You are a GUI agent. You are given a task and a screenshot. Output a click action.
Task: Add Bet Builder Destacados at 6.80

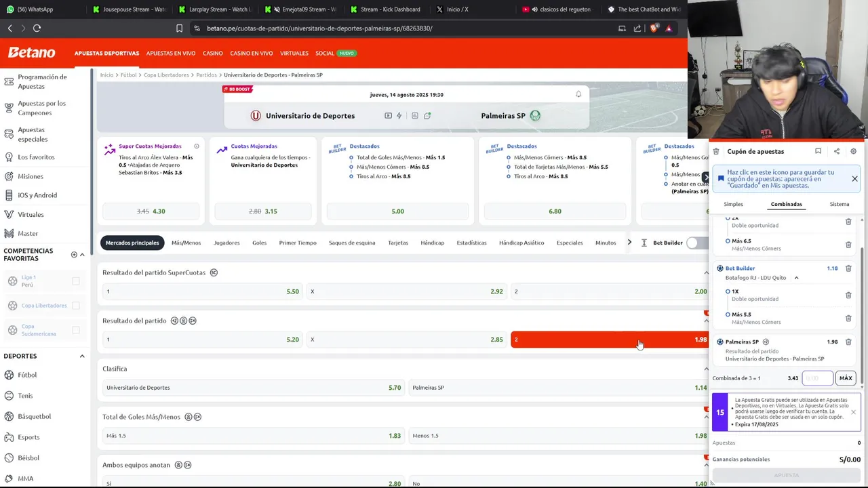(x=555, y=211)
